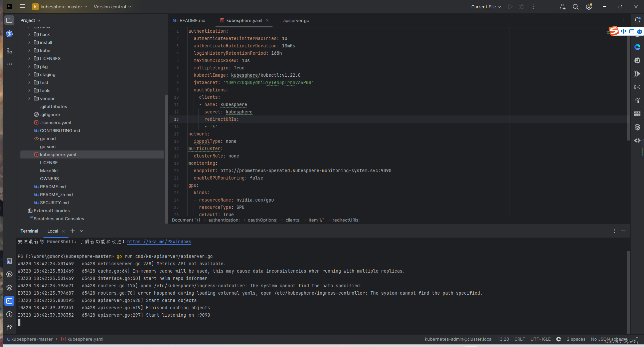The width and height of the screenshot is (644, 347).
Task: Open the main hamburger menu
Action: pyautogui.click(x=22, y=7)
